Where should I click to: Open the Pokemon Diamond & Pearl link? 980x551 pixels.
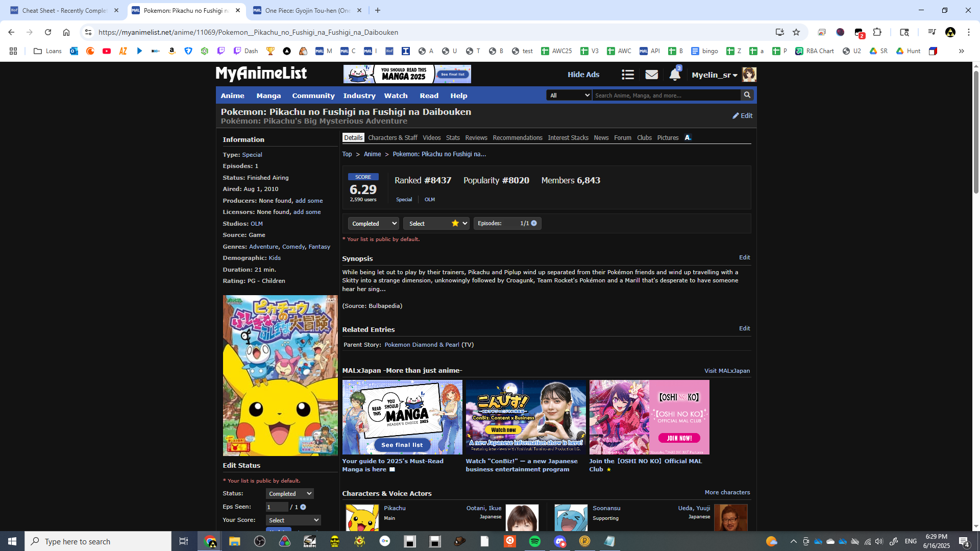422,345
